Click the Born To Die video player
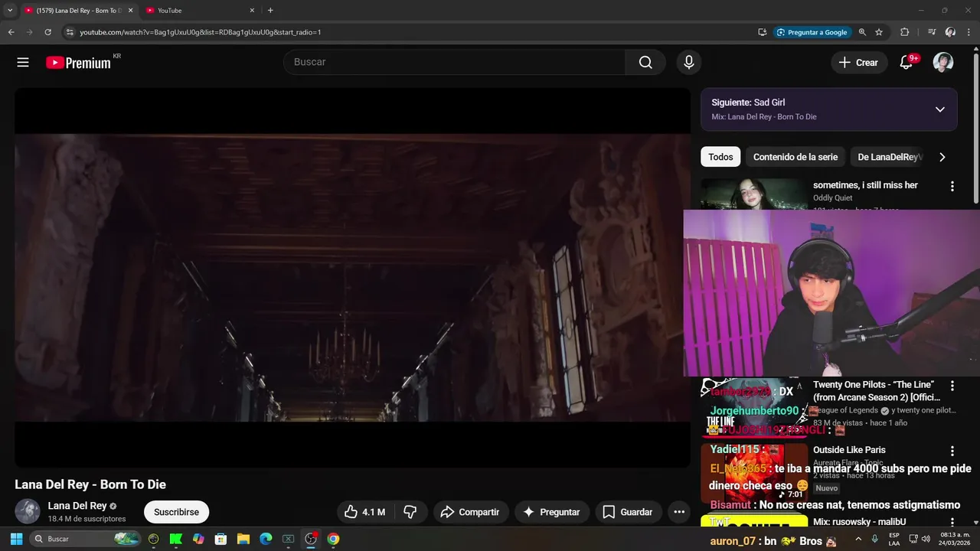 click(352, 277)
